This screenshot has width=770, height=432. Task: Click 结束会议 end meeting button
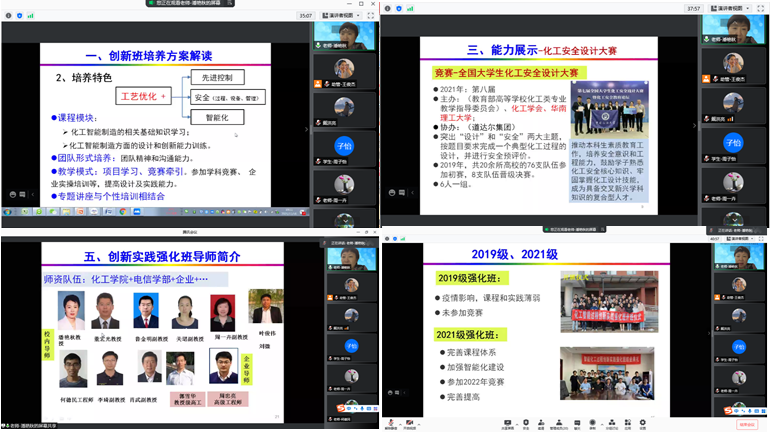[747, 424]
